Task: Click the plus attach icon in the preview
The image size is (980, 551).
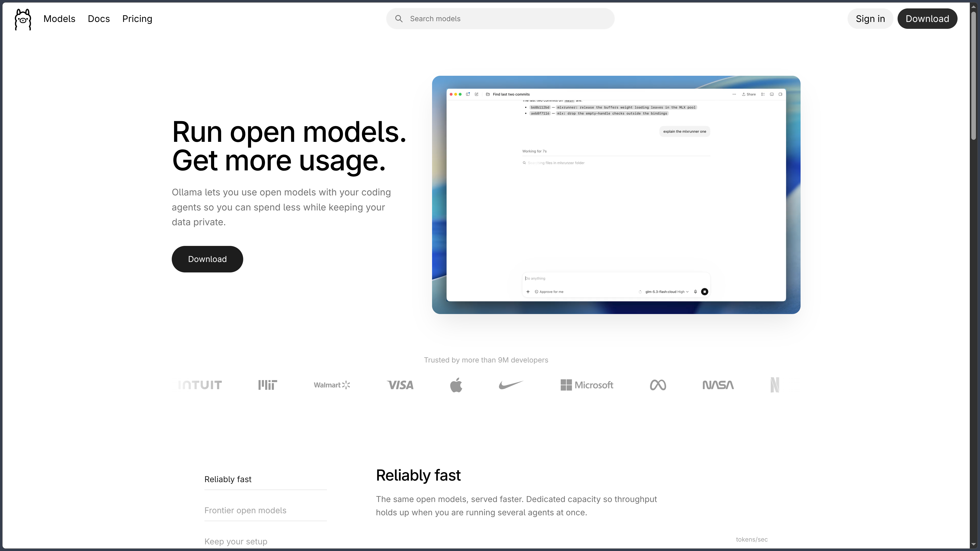Action: pos(528,292)
